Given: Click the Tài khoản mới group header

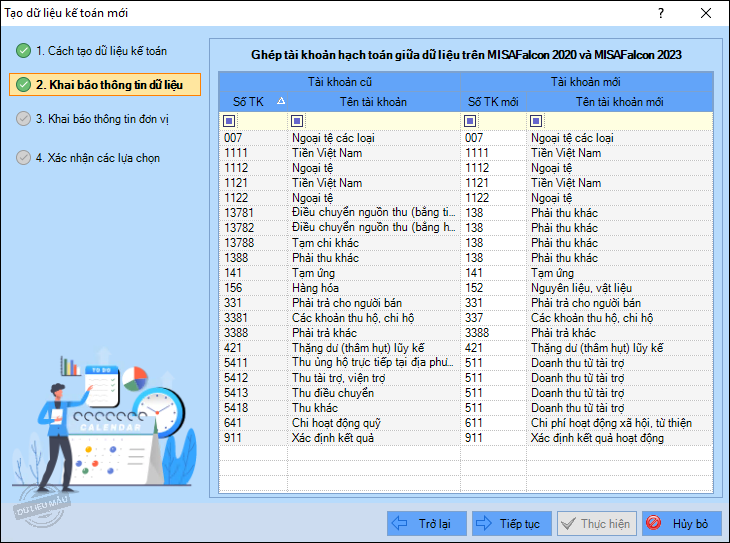Looking at the screenshot, I should (587, 82).
